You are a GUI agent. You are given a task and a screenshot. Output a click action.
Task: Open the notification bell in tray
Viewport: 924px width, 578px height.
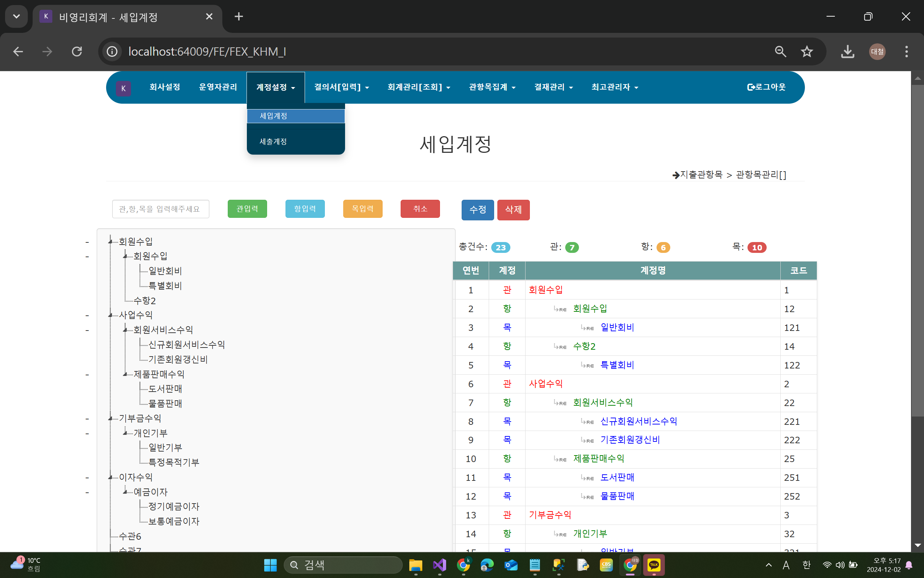(909, 565)
